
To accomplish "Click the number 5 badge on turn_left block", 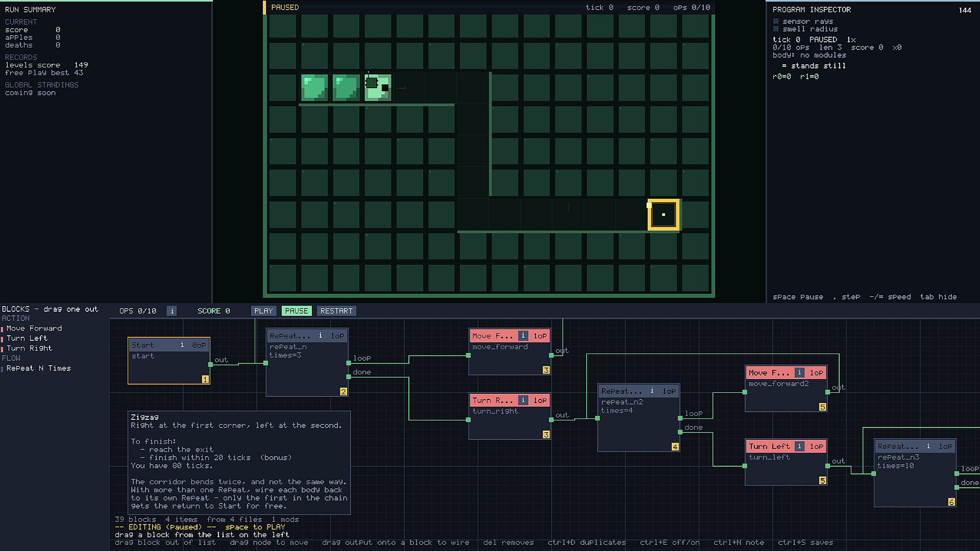I will (822, 480).
